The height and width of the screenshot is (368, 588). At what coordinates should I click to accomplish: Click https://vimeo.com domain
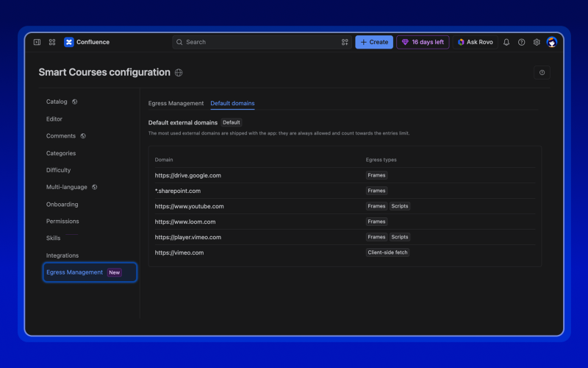[179, 252]
